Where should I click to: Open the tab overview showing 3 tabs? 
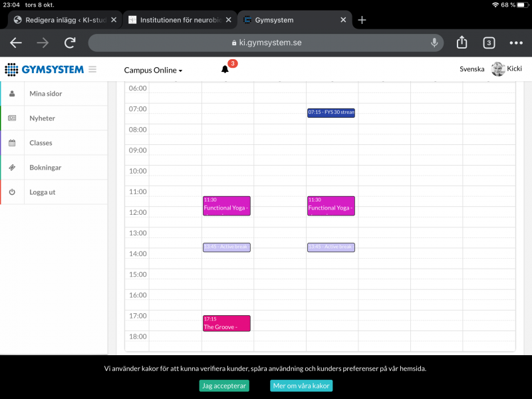(x=489, y=43)
